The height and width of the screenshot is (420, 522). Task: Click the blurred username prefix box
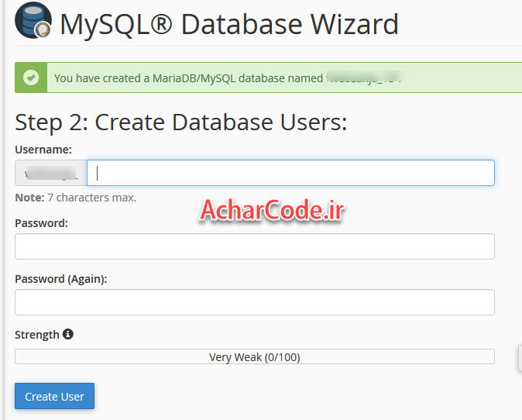click(51, 173)
